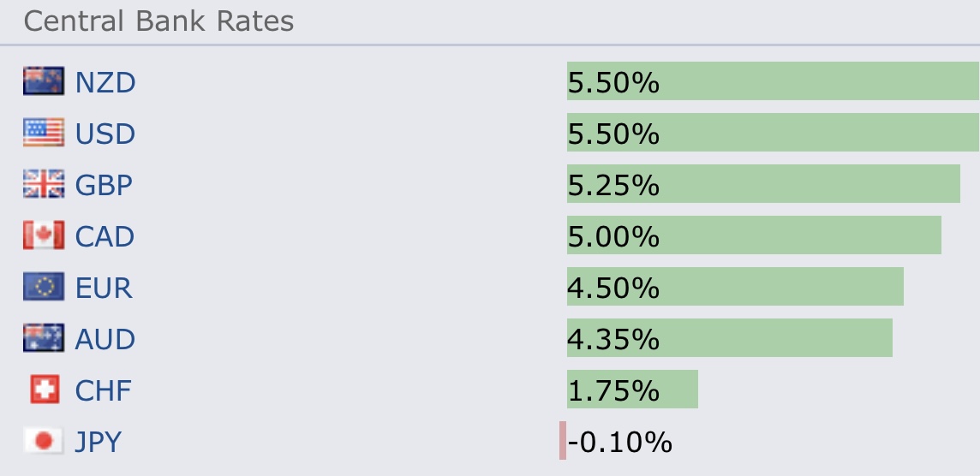980x476 pixels.
Task: Click the European Union flag icon
Action: click(44, 288)
